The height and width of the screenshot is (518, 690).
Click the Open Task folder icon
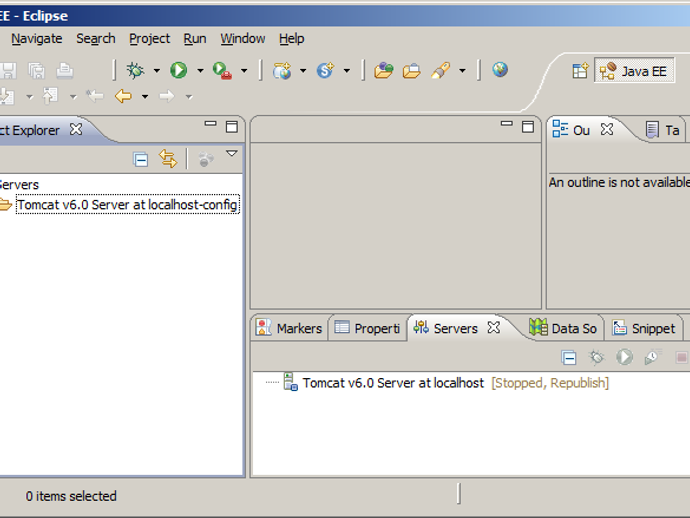click(x=411, y=70)
